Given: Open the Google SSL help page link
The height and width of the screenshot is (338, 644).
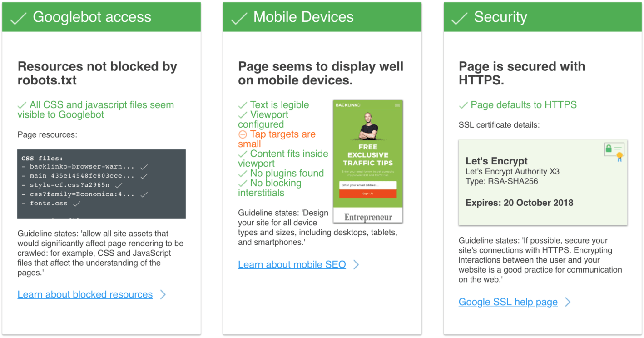Looking at the screenshot, I should point(508,302).
